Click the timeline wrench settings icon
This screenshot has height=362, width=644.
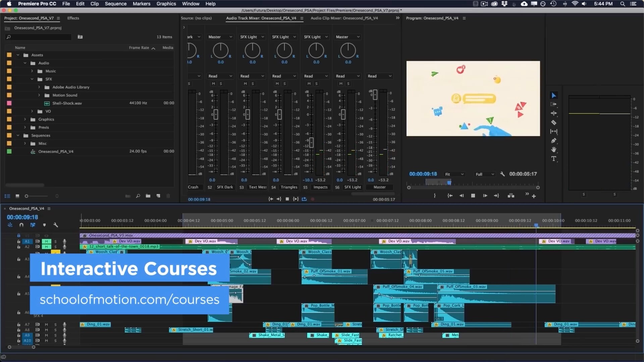pos(56,225)
